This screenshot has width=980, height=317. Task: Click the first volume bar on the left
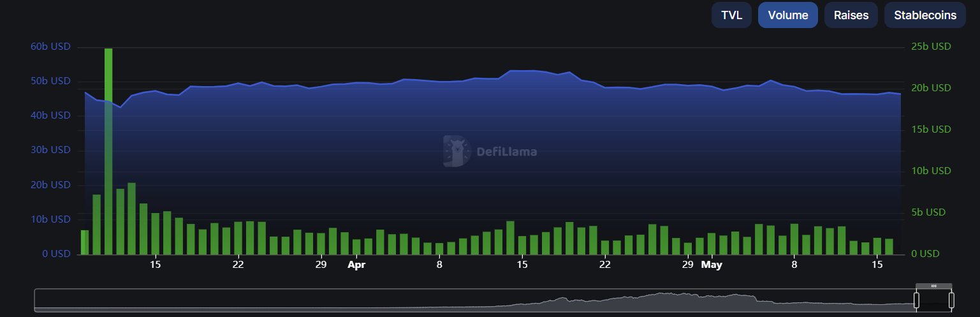point(85,242)
